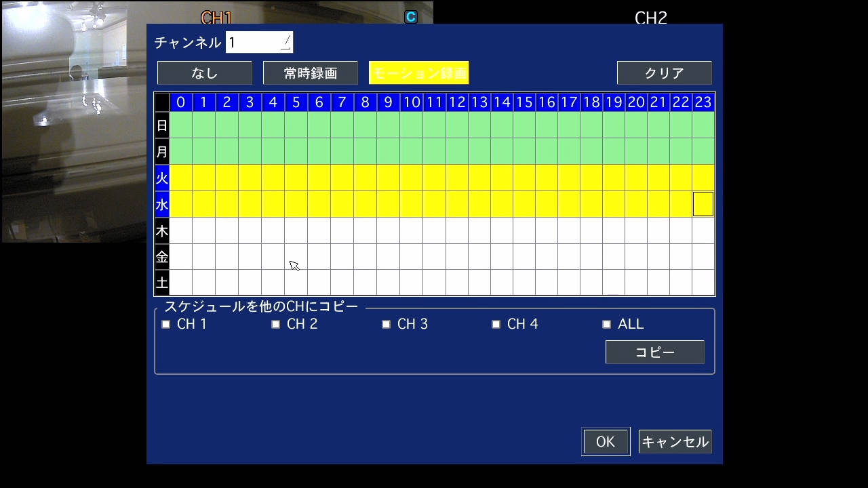Select the hour 23 column header
Image resolution: width=868 pixels, height=488 pixels.
click(x=703, y=102)
